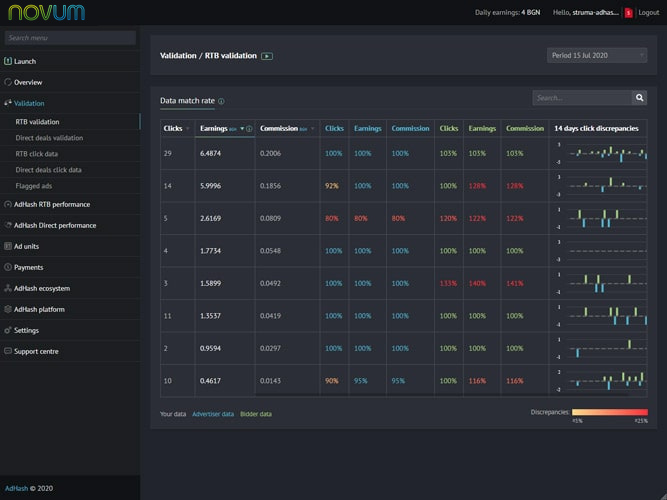Select Direct deals validation submenu item

[x=49, y=138]
